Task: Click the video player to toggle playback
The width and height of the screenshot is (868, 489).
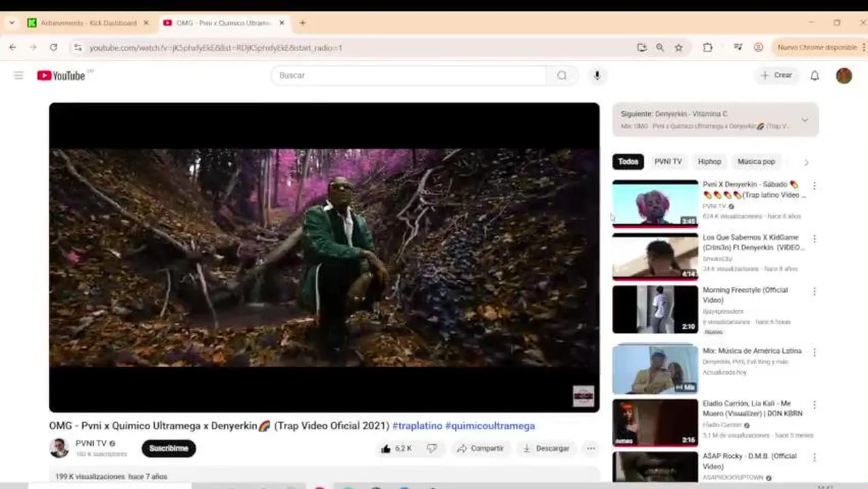Action: click(x=324, y=257)
